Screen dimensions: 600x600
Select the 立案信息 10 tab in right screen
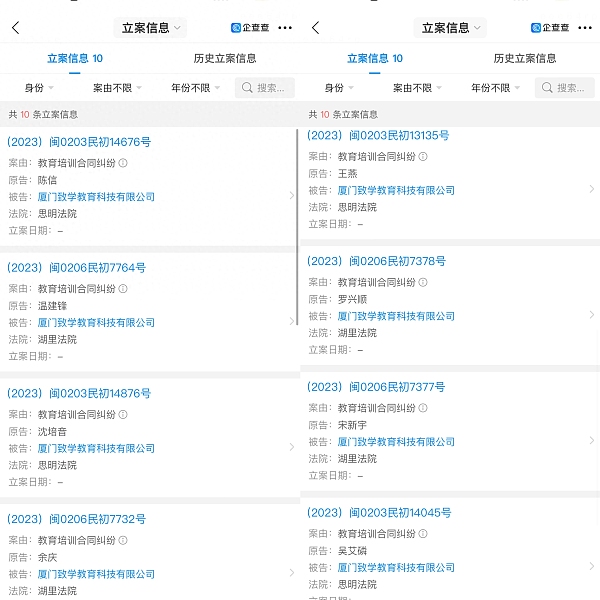375,59
